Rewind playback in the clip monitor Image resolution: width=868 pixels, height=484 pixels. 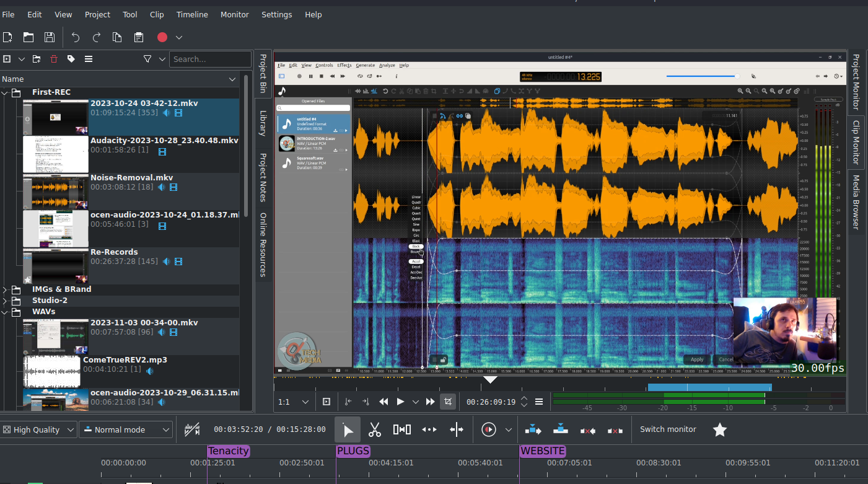point(384,402)
